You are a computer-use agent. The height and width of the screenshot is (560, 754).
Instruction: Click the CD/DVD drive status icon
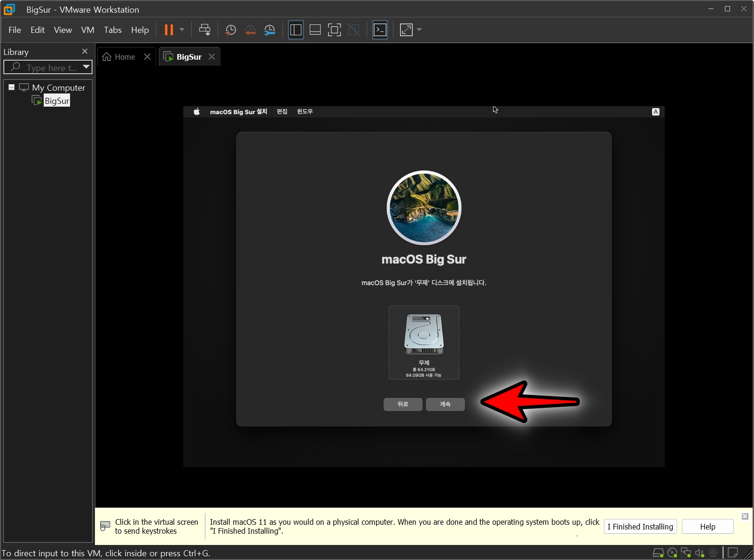tap(672, 553)
